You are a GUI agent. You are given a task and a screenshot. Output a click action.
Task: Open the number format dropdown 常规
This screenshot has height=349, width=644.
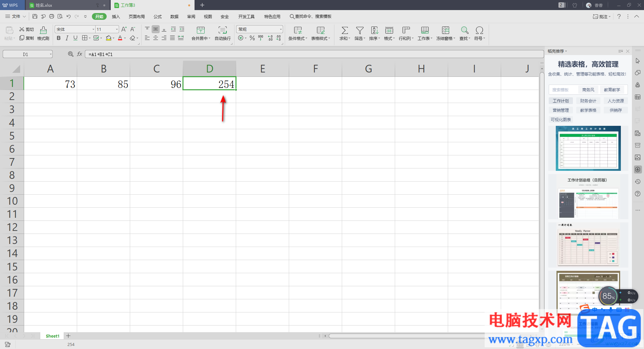click(x=281, y=29)
